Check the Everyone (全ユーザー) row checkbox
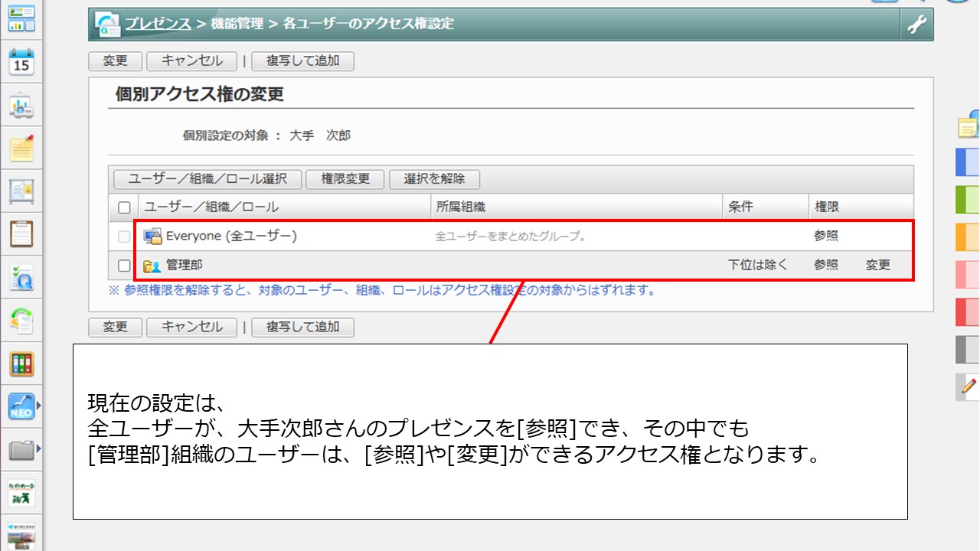980x551 pixels. coord(124,237)
